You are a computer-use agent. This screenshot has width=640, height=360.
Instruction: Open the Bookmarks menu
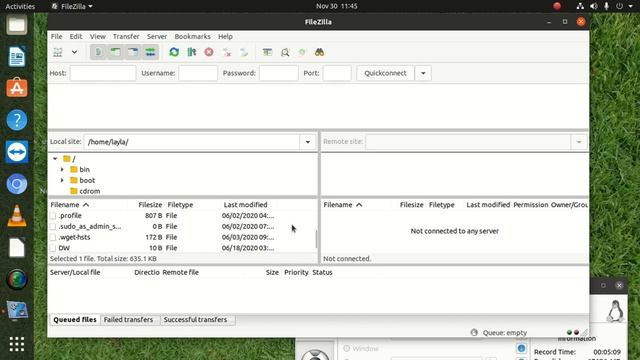[x=193, y=36]
